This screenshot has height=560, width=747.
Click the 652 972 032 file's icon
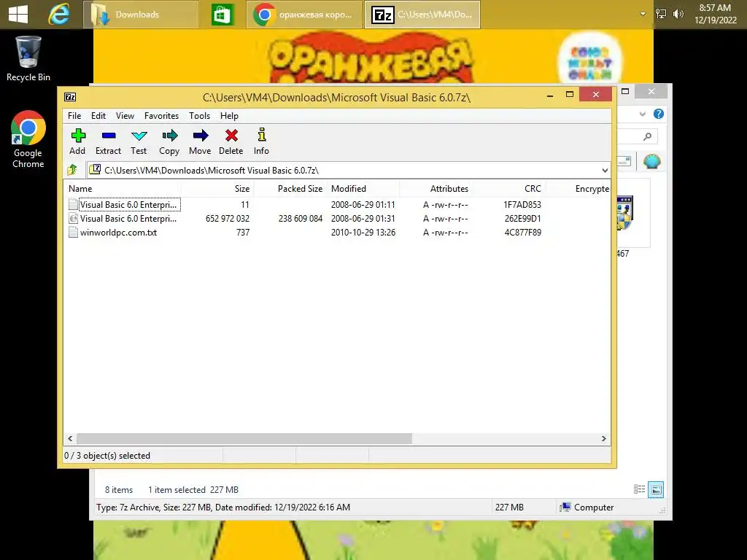tap(73, 219)
